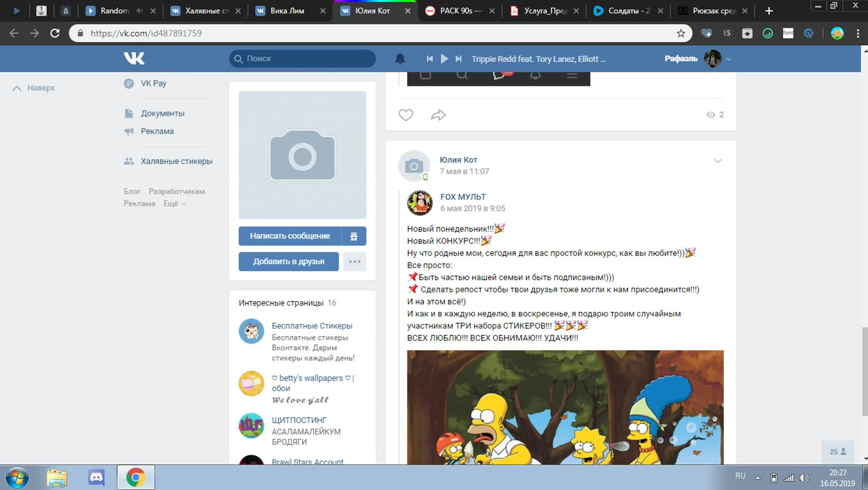
Task: Close the Юлия Кот browser tab
Action: coord(407,11)
